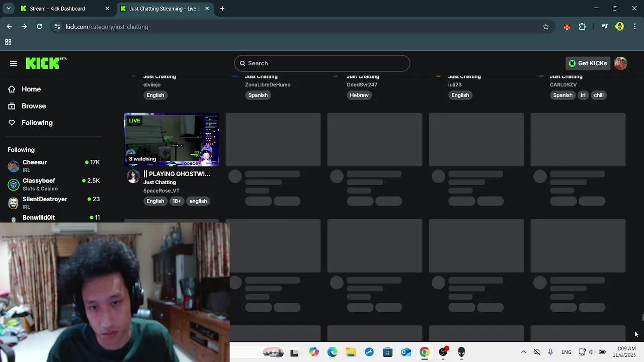
Task: Open Browse in the sidebar
Action: pos(34,106)
